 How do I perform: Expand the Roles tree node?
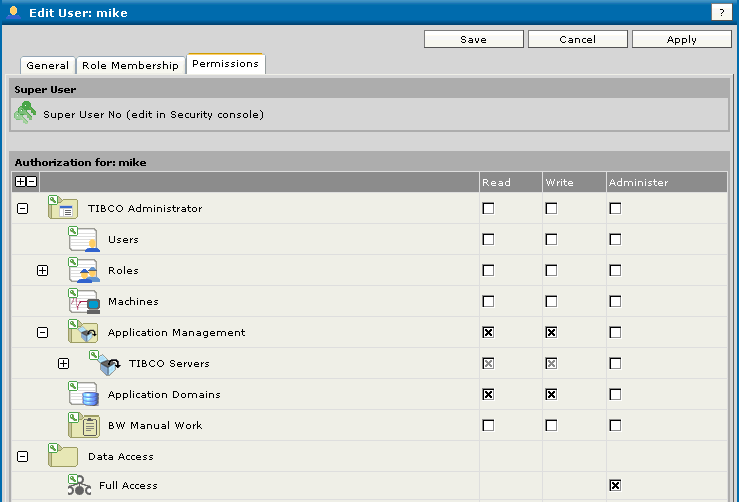[42, 271]
